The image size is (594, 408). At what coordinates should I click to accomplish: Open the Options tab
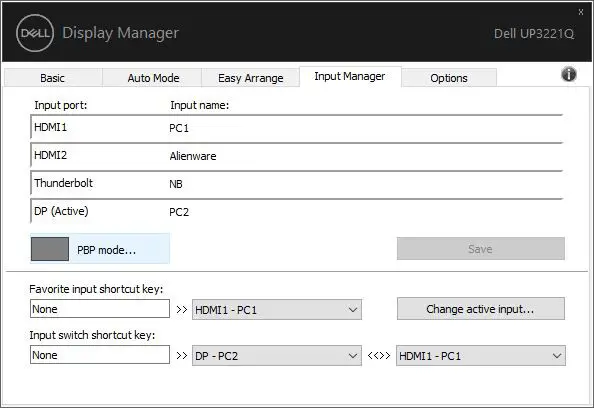tap(449, 78)
